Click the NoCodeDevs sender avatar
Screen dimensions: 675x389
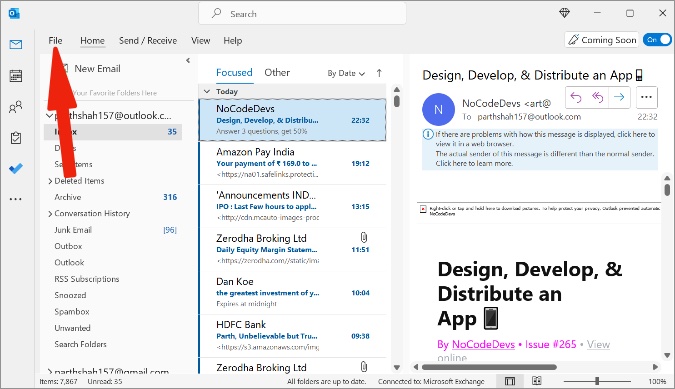(438, 109)
